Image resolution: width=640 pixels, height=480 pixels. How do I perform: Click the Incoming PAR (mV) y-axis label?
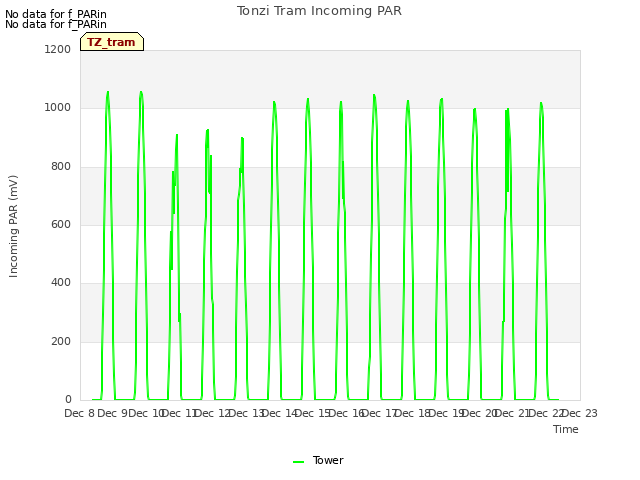coord(13,227)
